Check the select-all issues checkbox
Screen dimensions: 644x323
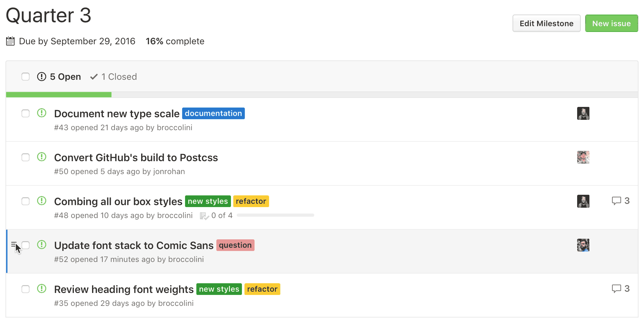tap(25, 77)
